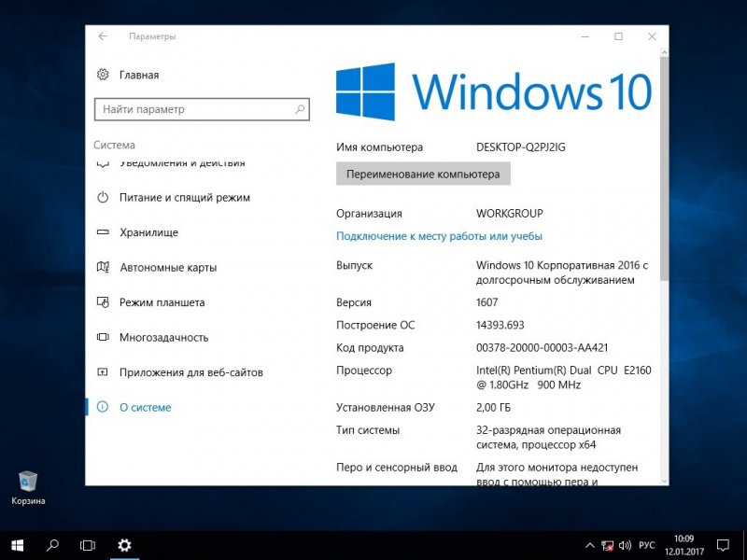Screen dimensions: 747x560
Task: Click the Параметры window title
Action: click(152, 36)
